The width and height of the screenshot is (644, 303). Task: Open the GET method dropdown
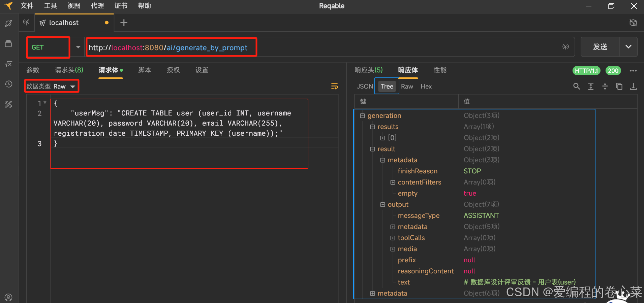78,47
